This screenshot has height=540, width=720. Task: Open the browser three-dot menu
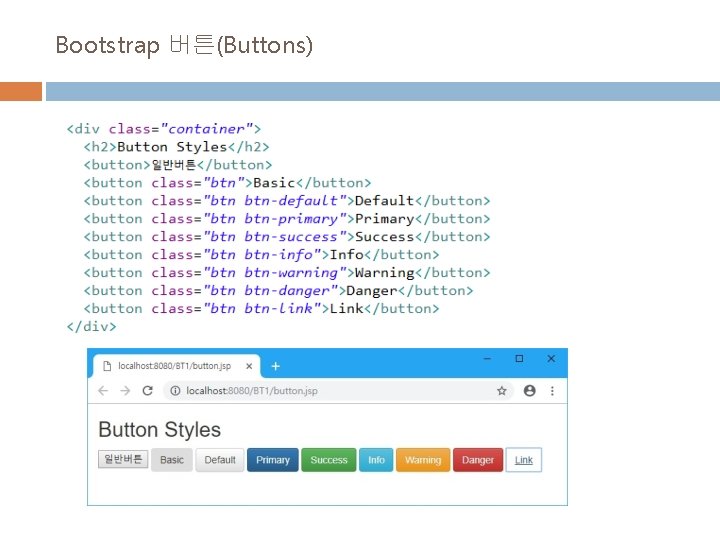(552, 391)
